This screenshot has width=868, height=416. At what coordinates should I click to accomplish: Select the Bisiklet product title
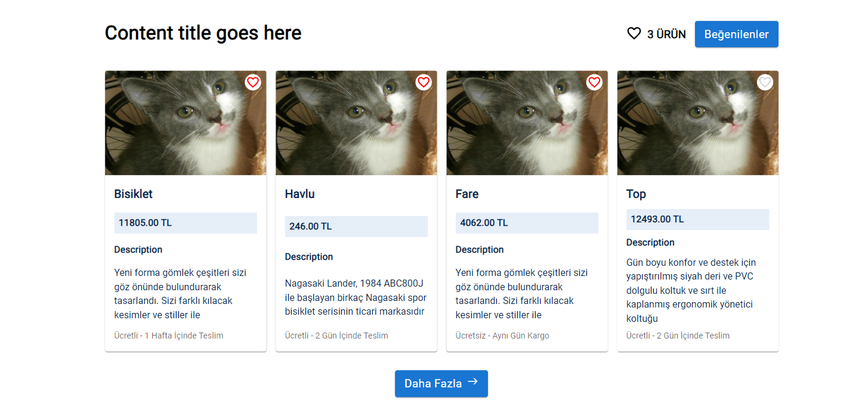tap(134, 194)
